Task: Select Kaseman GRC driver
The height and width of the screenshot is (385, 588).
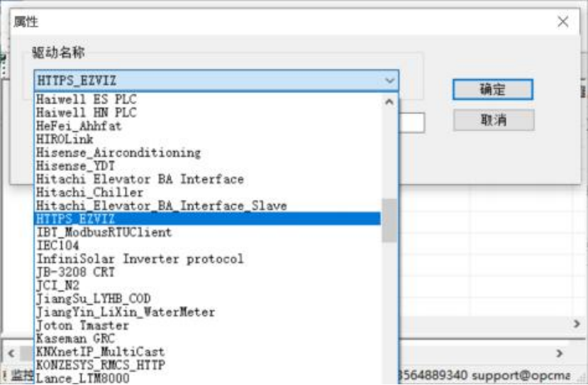Action: point(207,338)
